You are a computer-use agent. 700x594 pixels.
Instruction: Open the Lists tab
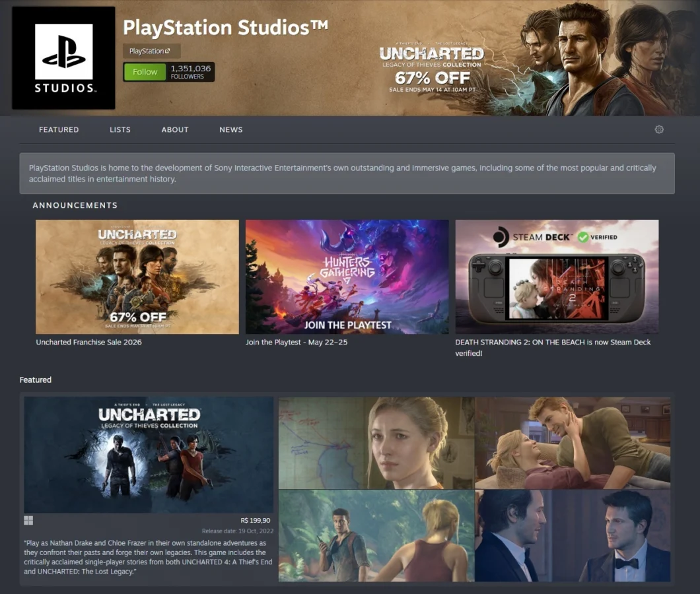(120, 129)
